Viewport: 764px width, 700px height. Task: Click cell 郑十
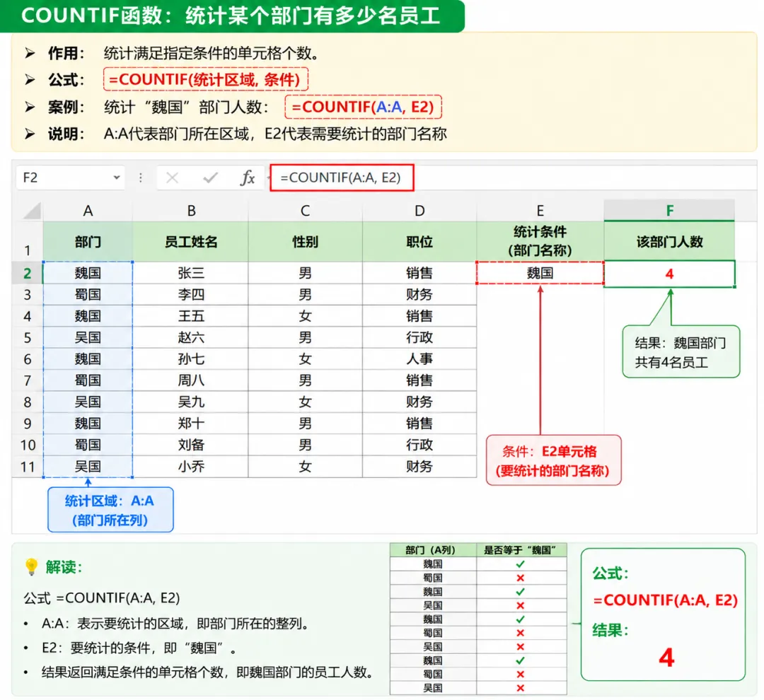pos(191,424)
